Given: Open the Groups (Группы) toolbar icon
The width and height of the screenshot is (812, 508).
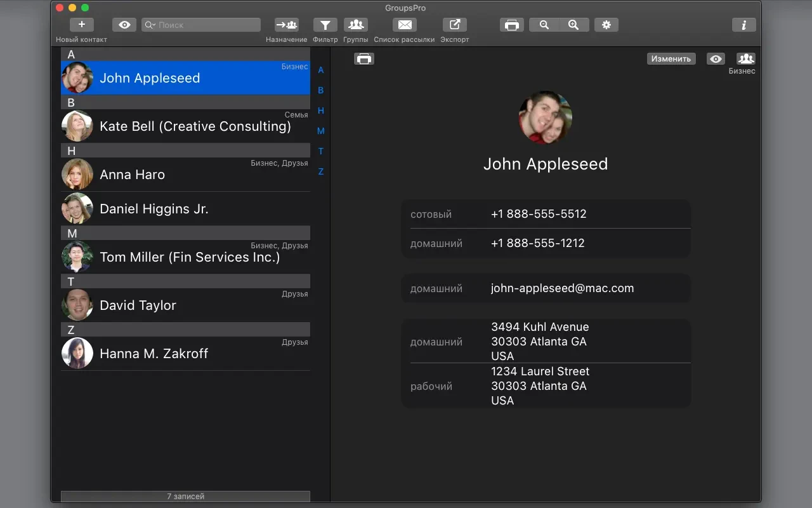Looking at the screenshot, I should 355,25.
